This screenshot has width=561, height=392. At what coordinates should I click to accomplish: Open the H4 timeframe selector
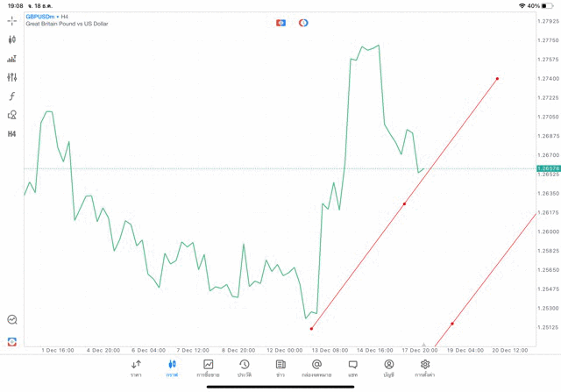pos(12,134)
